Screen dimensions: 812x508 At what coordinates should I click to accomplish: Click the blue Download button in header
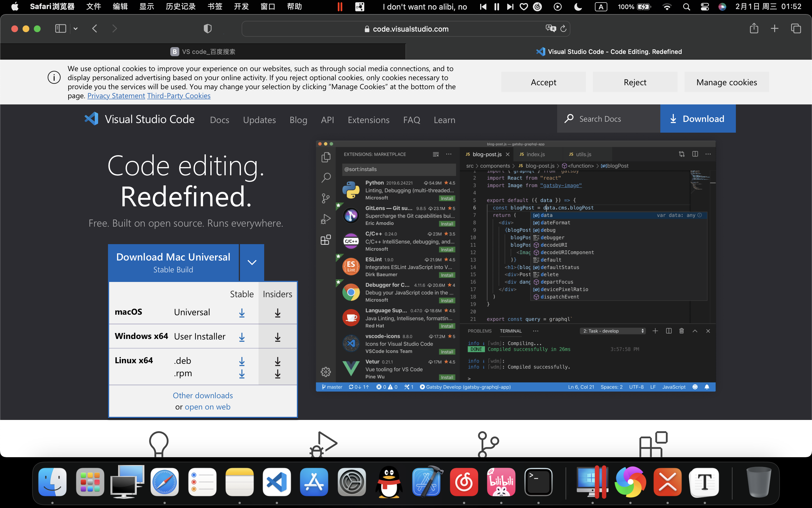(x=698, y=119)
